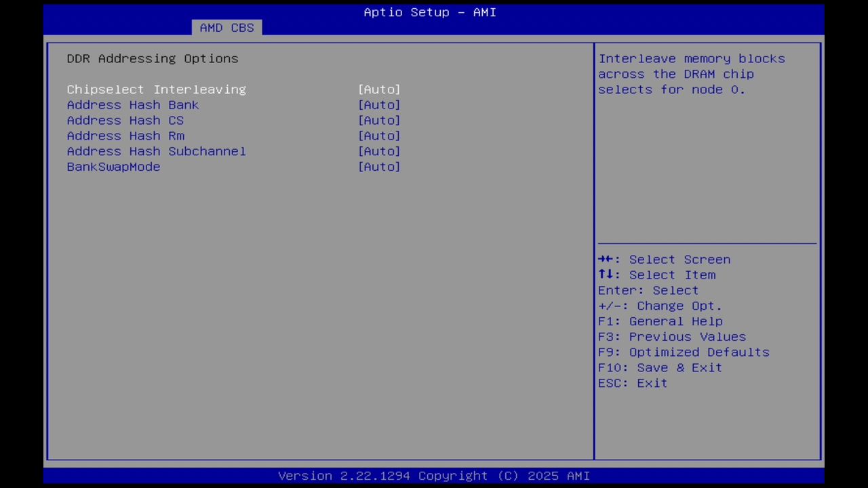Select the Chipselect Interleaving option
The height and width of the screenshot is (488, 868).
[x=156, y=89]
